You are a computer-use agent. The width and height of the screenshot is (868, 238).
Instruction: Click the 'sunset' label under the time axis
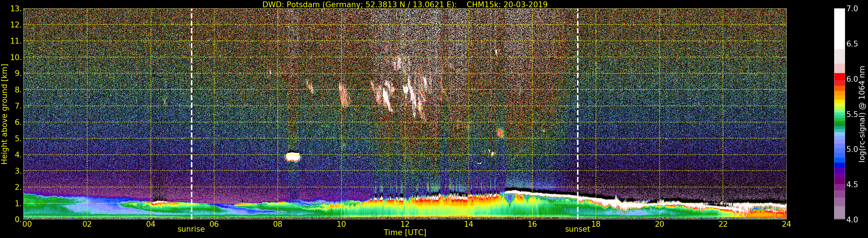point(578,229)
